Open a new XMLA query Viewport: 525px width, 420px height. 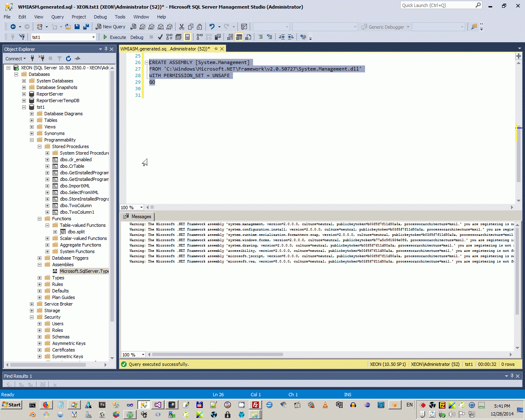(160, 27)
